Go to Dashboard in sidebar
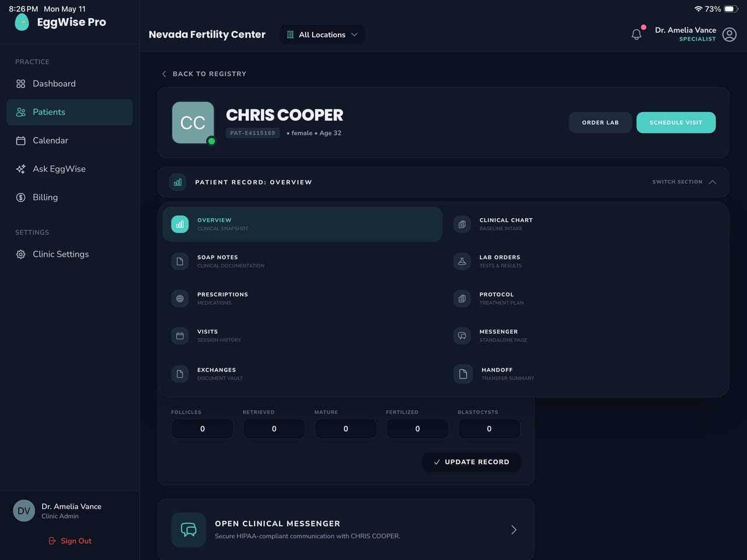This screenshot has height=560, width=747. point(69,84)
